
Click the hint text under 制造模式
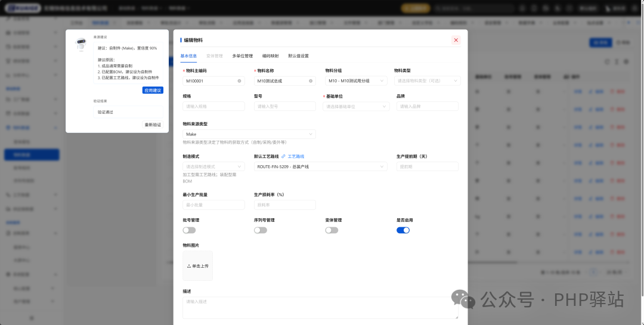(x=209, y=178)
